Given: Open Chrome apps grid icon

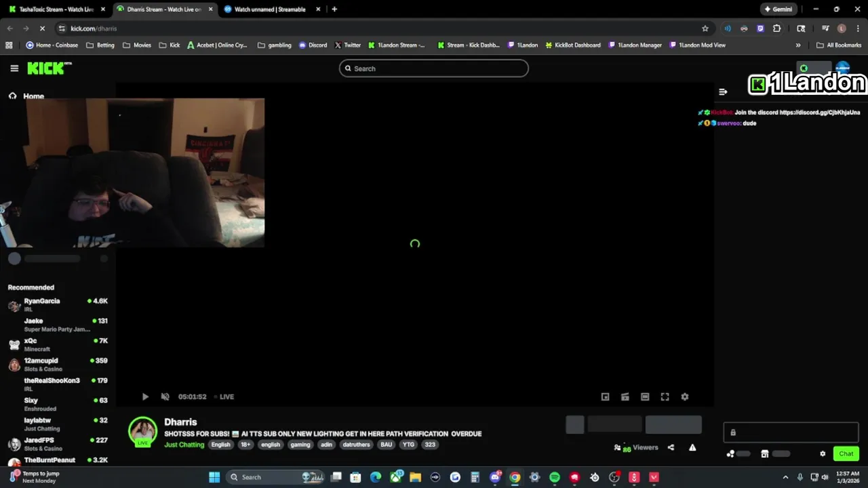Looking at the screenshot, I should 9,45.
